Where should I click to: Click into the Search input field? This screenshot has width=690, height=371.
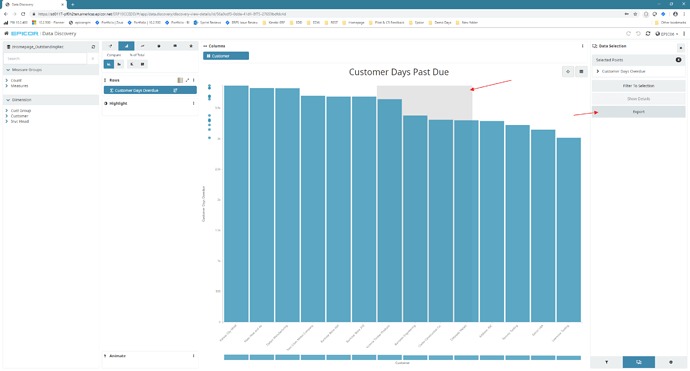(45, 59)
